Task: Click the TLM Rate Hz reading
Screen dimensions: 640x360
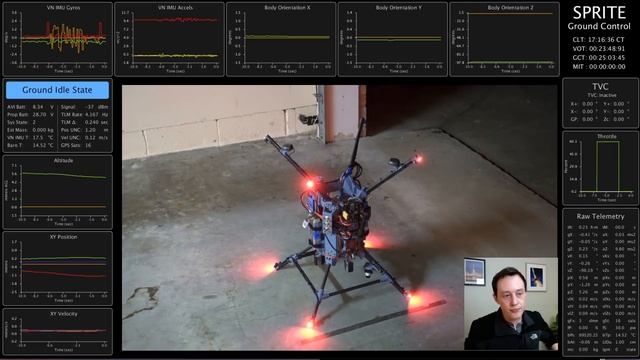Action: tap(84, 115)
